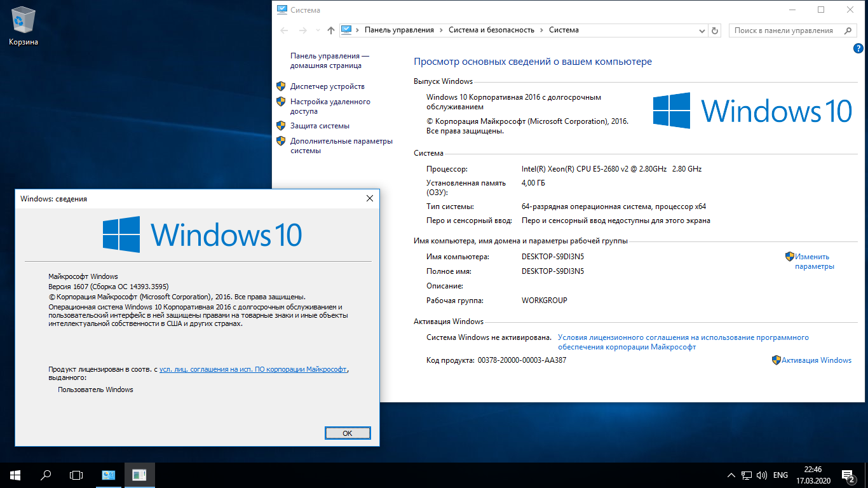Open taskbar search magnifier icon
This screenshot has width=868, height=488.
pyautogui.click(x=46, y=475)
